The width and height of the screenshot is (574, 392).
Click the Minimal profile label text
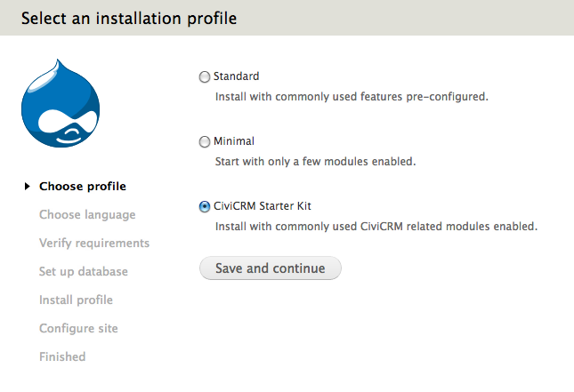[x=234, y=141]
